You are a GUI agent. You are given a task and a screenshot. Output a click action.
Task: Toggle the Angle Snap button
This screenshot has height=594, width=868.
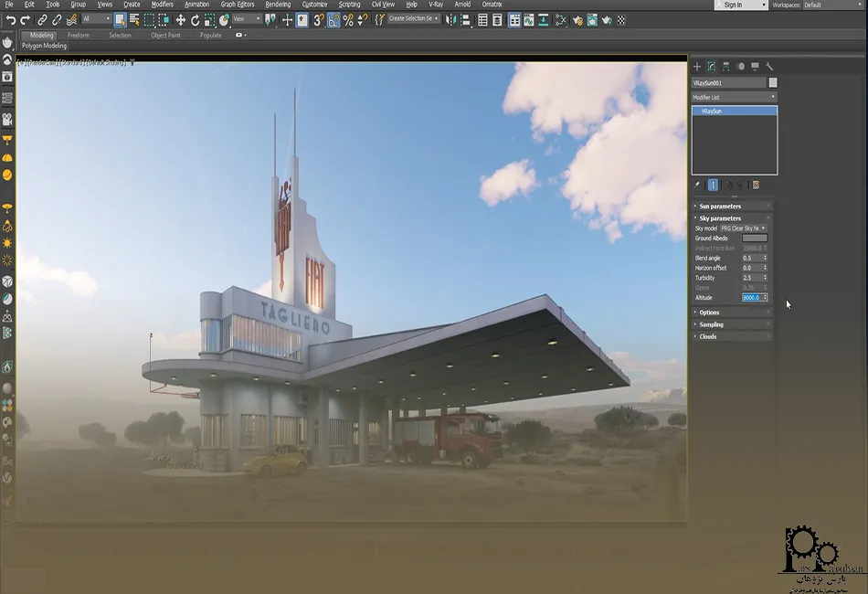tap(333, 19)
